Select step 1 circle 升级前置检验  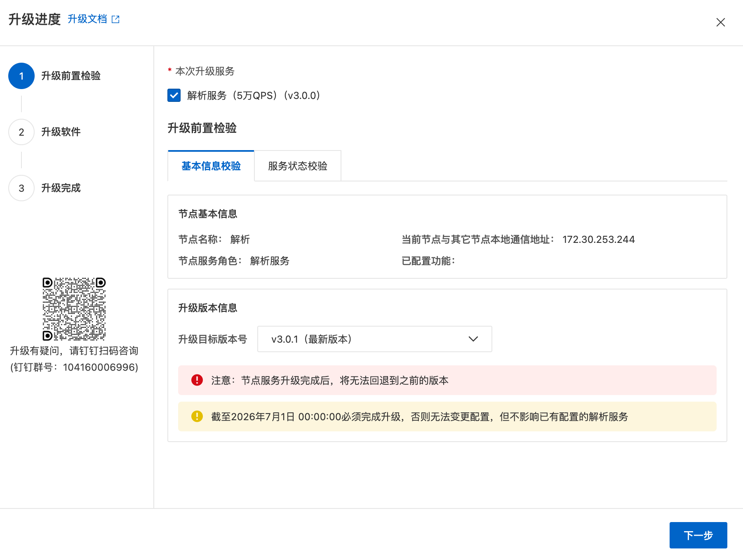(x=21, y=76)
